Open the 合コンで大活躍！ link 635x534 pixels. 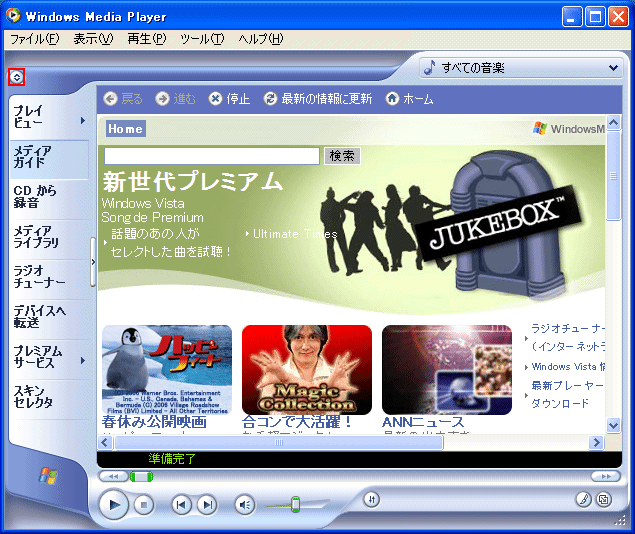297,422
